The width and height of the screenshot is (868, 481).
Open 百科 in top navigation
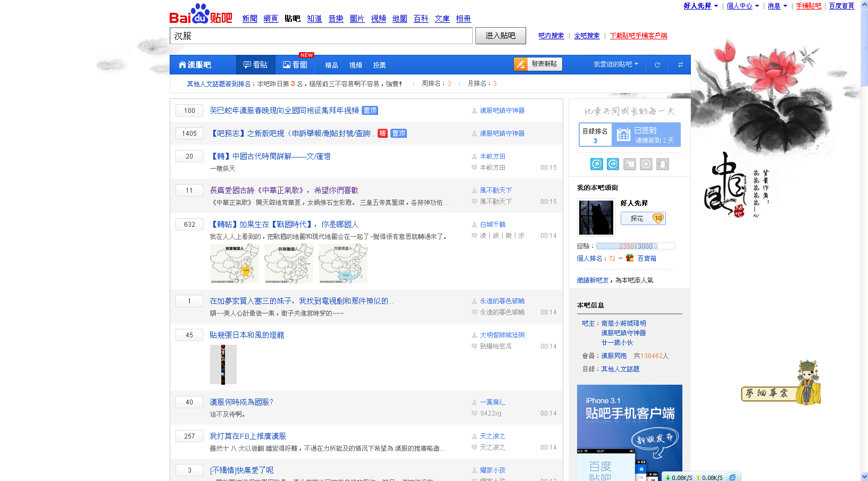pyautogui.click(x=421, y=19)
